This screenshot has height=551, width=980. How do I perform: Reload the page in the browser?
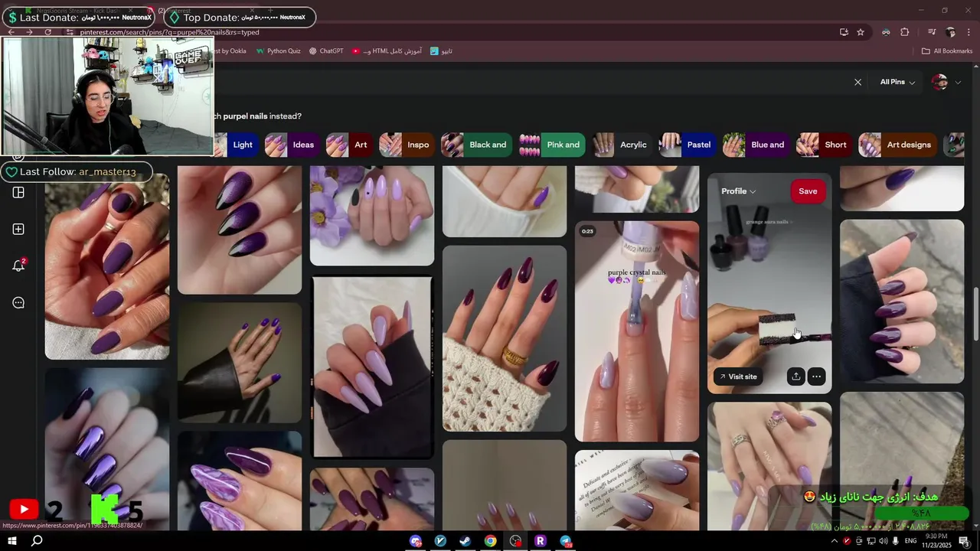coord(48,32)
